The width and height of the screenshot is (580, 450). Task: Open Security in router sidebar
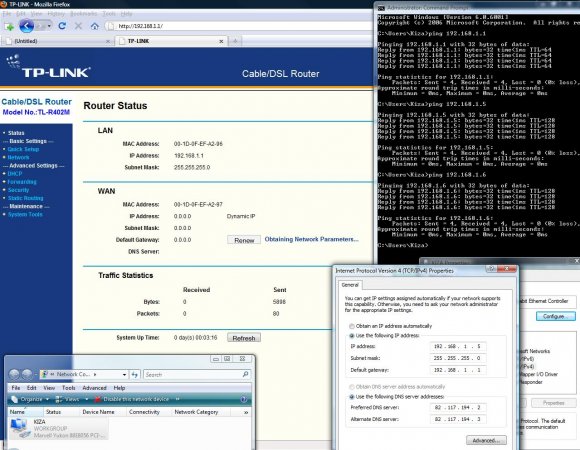(x=18, y=190)
